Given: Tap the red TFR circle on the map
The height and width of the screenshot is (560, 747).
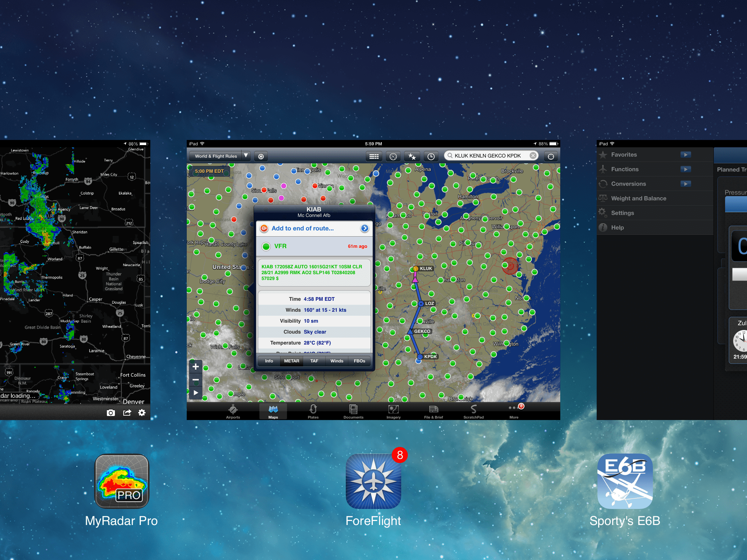Looking at the screenshot, I should (x=510, y=266).
